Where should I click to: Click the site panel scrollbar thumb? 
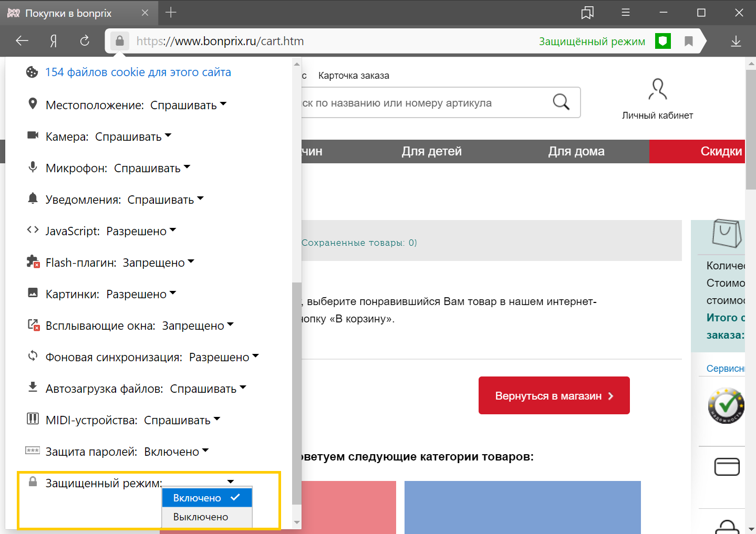[297, 394]
